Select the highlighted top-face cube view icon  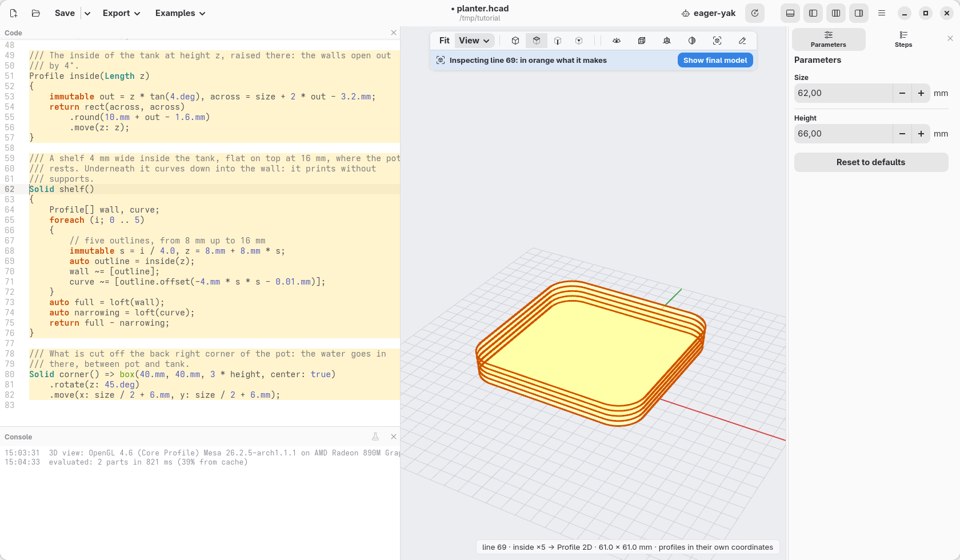[537, 41]
